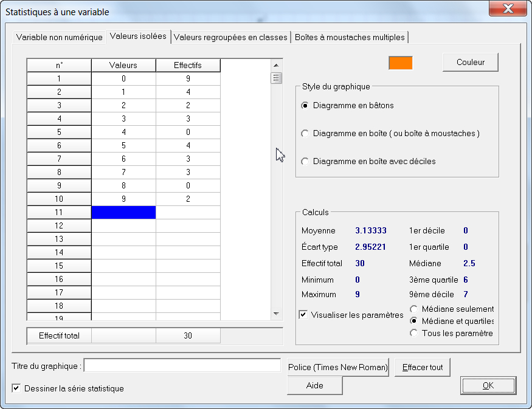Click the Titre du graphique text field
The height and width of the screenshot is (409, 532).
click(x=182, y=366)
